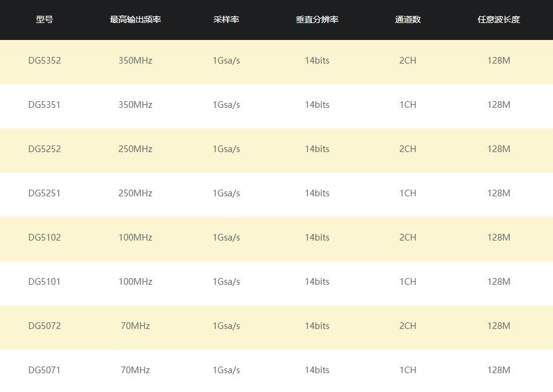This screenshot has width=553, height=392.
Task: Click 14bits in the DG5352 row
Action: point(317,61)
